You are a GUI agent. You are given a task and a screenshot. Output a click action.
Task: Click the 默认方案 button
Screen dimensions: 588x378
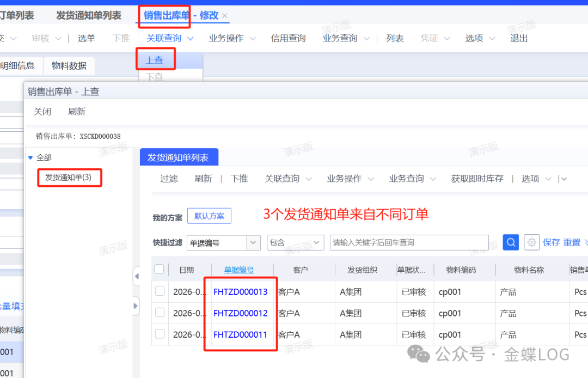click(209, 216)
